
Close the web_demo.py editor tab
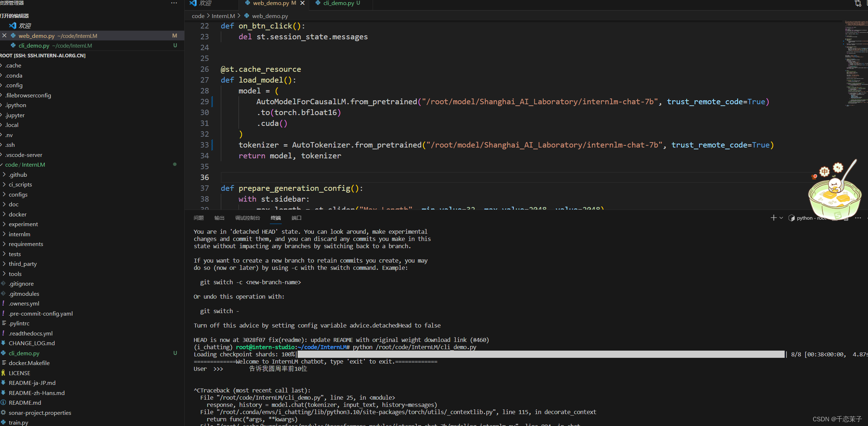coord(302,3)
